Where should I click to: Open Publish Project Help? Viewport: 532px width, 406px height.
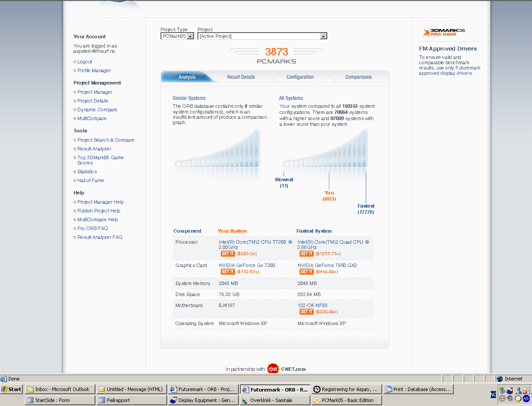pos(99,211)
